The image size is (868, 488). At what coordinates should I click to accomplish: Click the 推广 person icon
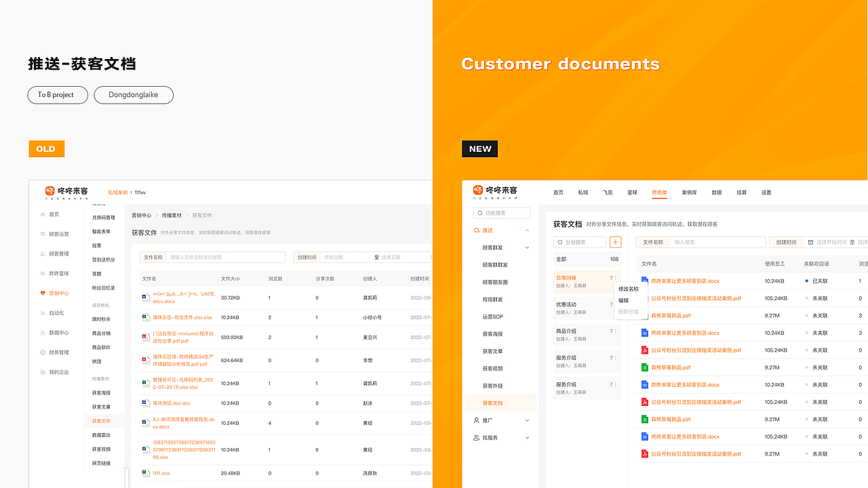[477, 420]
